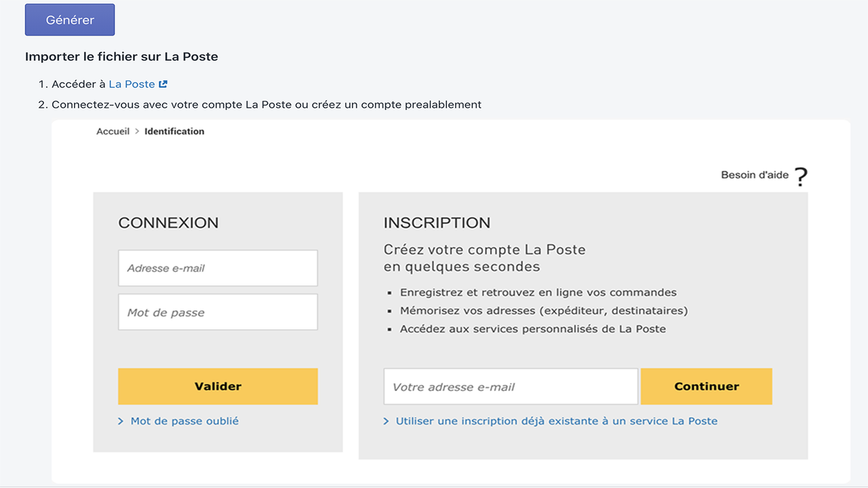Focus the Adresse e-mail login field

click(217, 268)
